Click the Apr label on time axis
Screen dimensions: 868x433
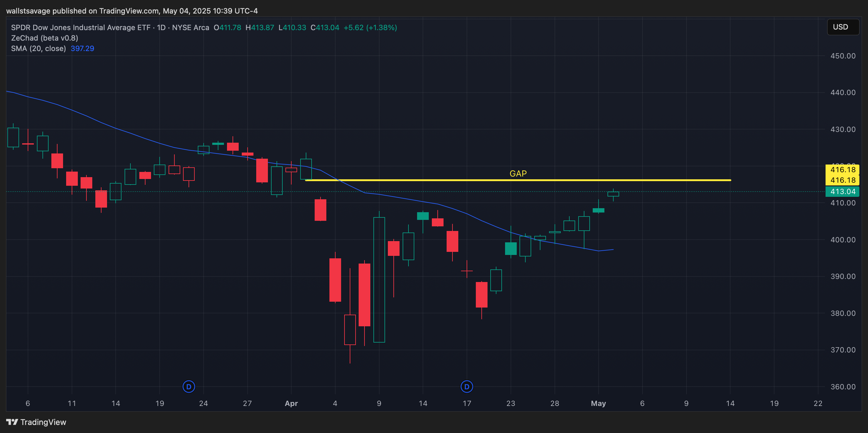point(291,403)
